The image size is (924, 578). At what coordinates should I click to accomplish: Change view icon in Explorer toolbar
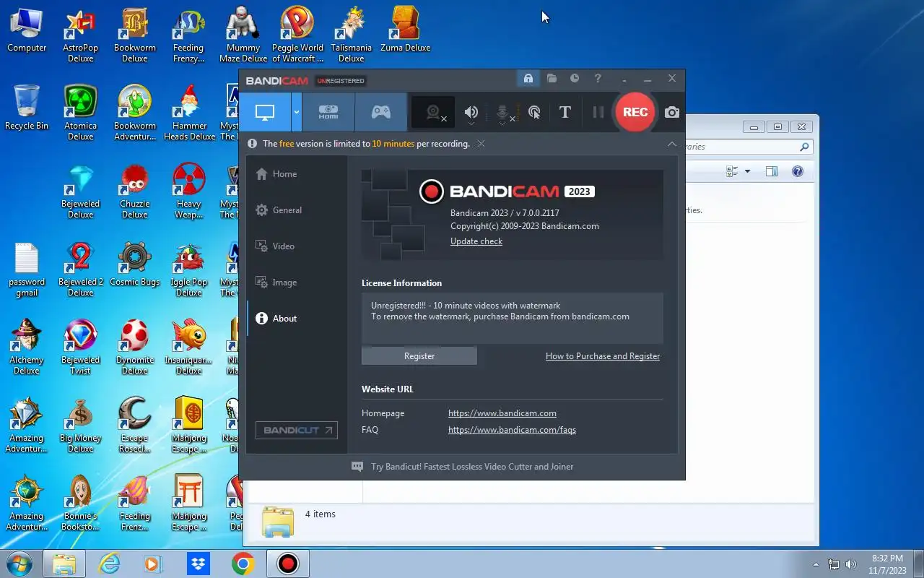733,171
